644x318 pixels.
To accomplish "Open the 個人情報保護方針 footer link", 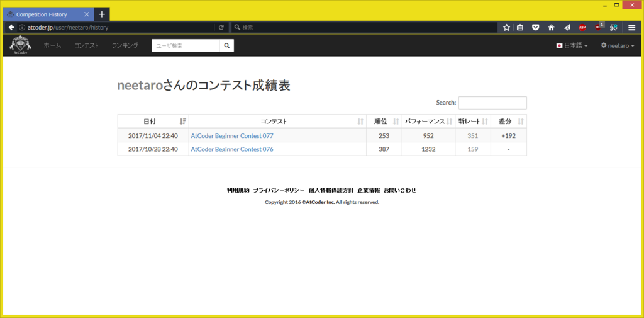I will [331, 190].
